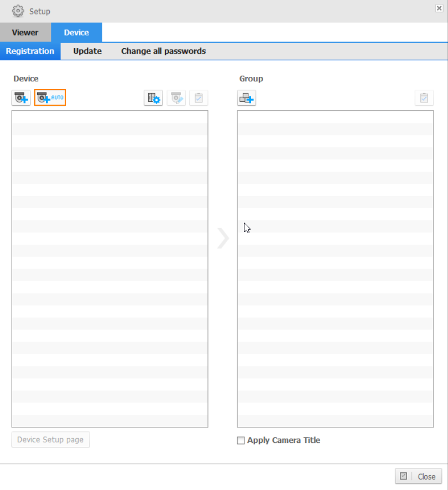Image resolution: width=448 pixels, height=490 pixels.
Task: Open the Registration sub-tab
Action: click(30, 51)
